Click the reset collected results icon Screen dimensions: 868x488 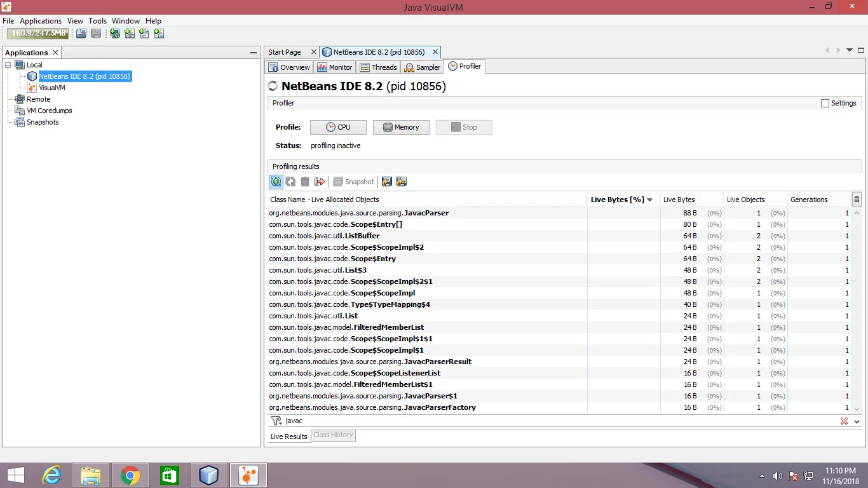pos(320,182)
